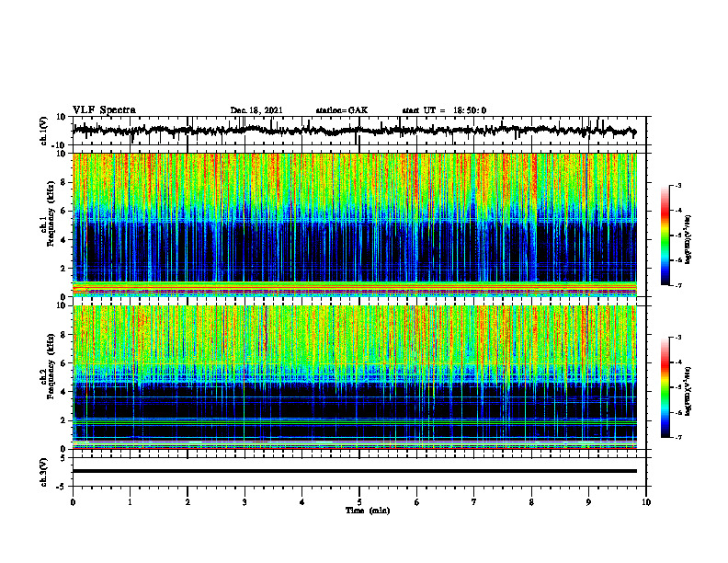Click time axis tick label '1'
The height and width of the screenshot is (563, 728).
click(130, 502)
